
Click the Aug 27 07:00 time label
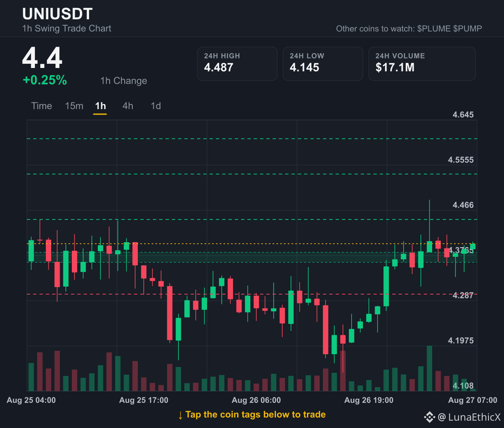click(x=472, y=400)
